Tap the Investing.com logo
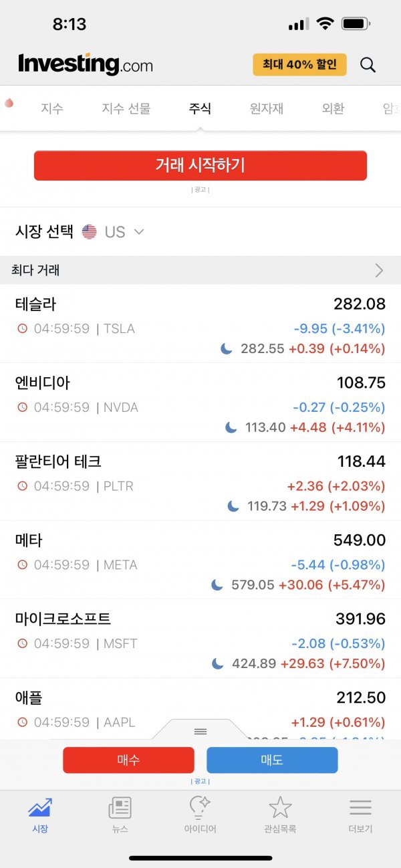The height and width of the screenshot is (868, 401). [x=86, y=64]
